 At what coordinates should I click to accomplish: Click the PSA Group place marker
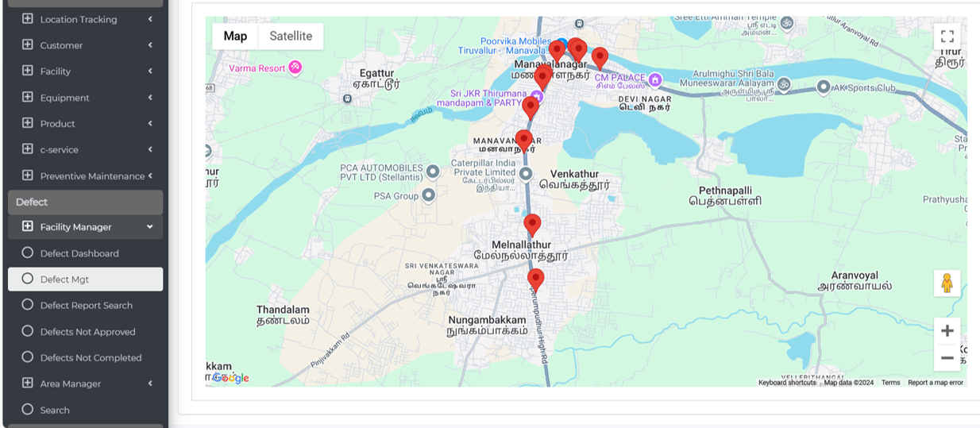coord(429,195)
